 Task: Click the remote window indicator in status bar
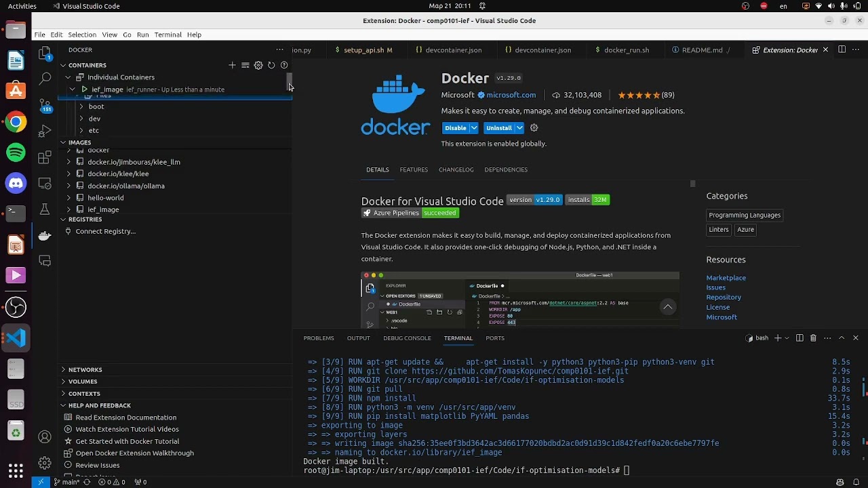(41, 482)
